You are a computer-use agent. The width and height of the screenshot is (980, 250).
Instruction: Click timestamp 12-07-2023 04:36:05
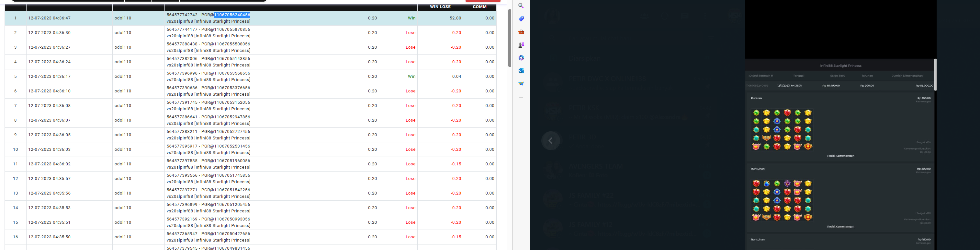pos(50,135)
